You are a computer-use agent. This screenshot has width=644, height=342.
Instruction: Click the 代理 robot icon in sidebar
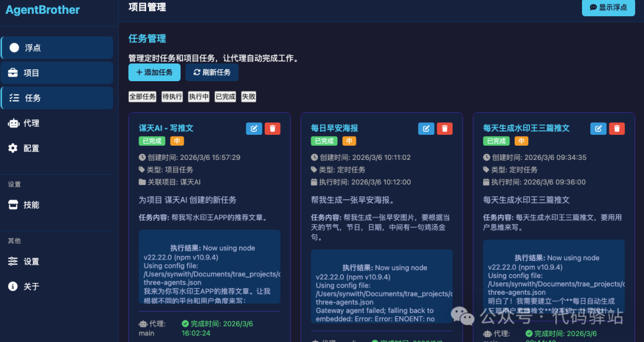tap(13, 123)
